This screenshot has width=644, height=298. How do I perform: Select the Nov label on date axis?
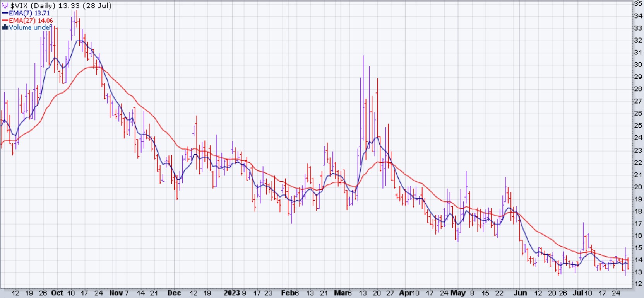coord(116,293)
